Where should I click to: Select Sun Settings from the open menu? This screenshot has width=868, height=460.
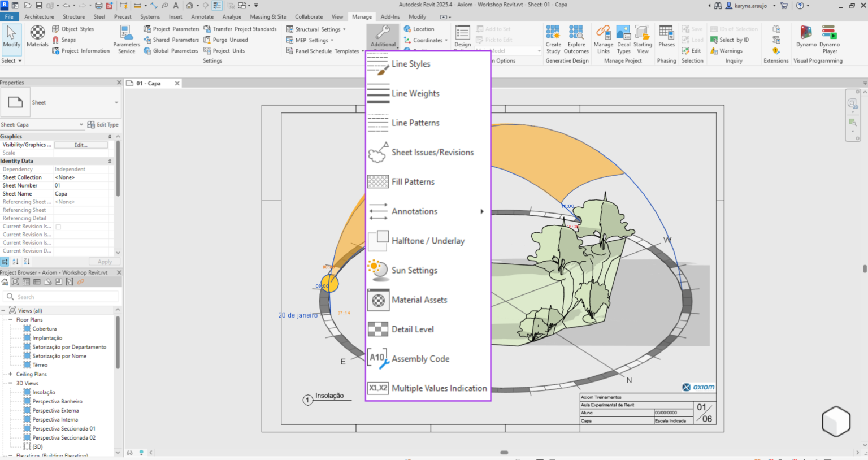414,270
